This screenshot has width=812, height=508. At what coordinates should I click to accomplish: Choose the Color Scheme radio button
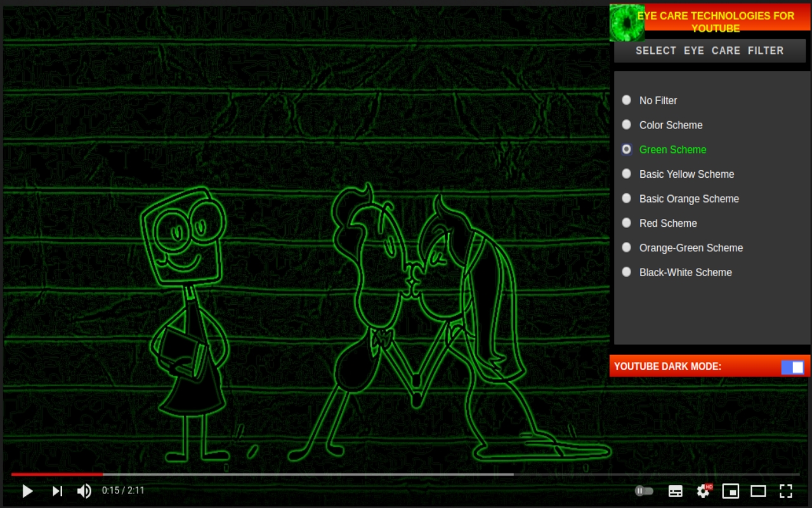(627, 125)
